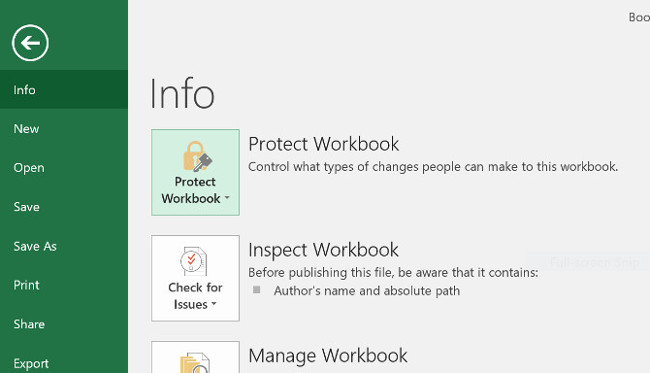The width and height of the screenshot is (650, 373).
Task: Click the Protect Workbook heading text
Action: 323,144
